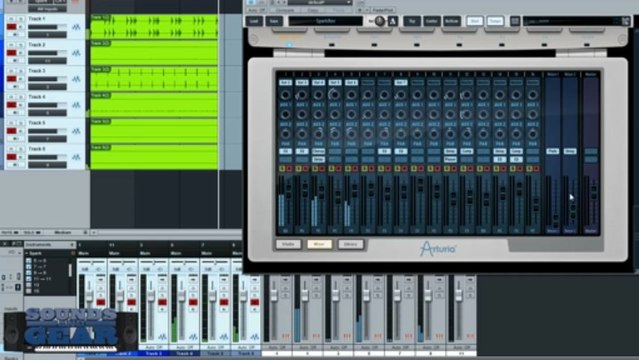Open the Track 5 instrument editor icon

click(76, 131)
